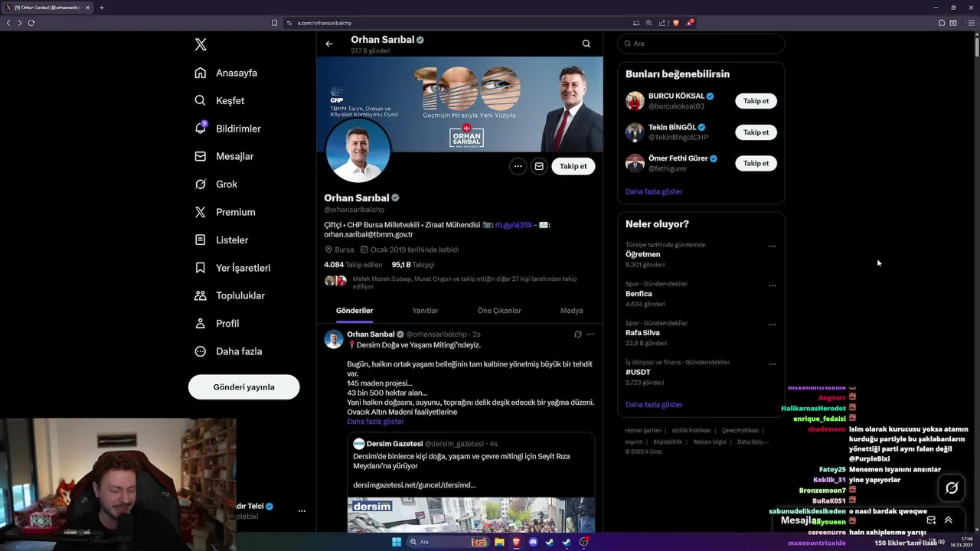This screenshot has width=980, height=551.
Task: Click floating Grok button
Action: (x=952, y=487)
